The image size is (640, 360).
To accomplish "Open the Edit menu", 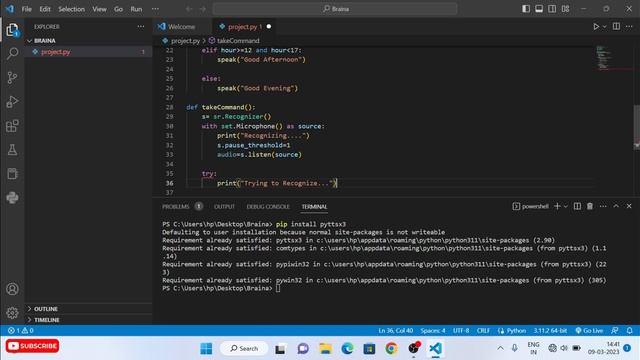I will pyautogui.click(x=45, y=9).
